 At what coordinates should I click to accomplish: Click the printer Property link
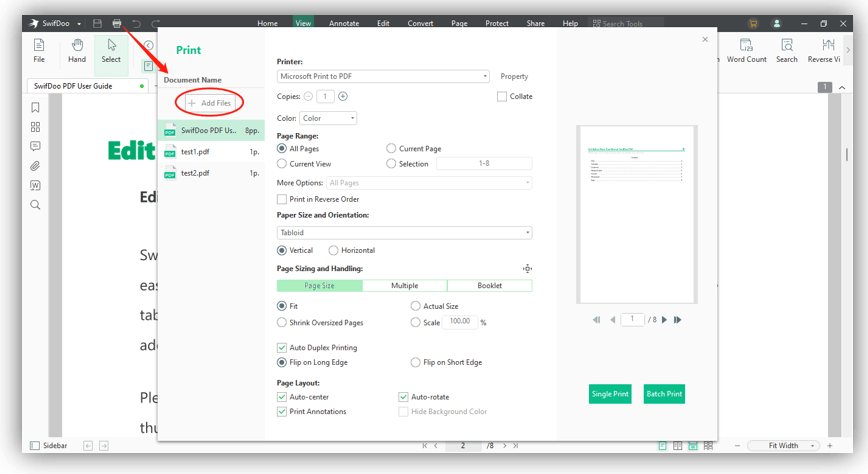click(x=514, y=76)
